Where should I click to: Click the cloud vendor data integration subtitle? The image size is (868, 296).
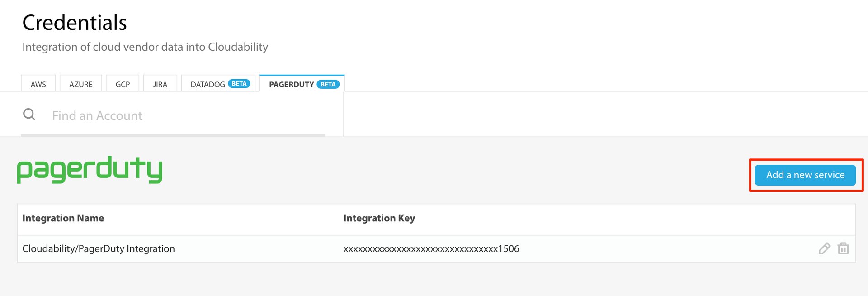point(145,47)
